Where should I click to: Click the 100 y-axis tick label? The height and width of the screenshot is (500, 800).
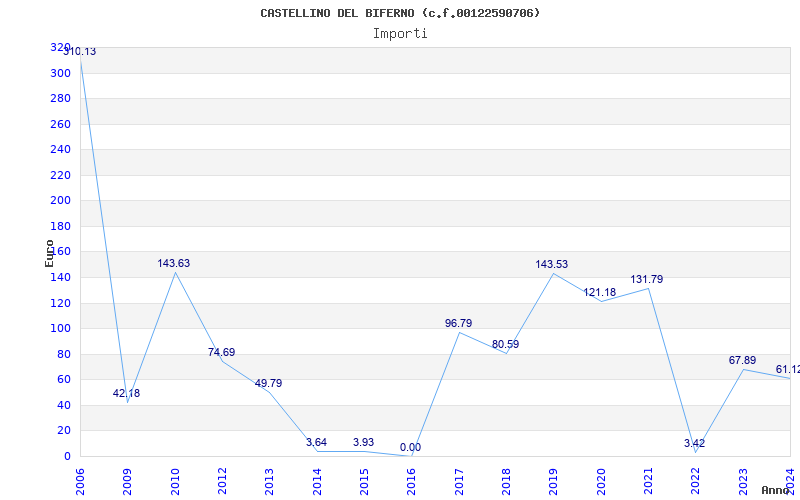point(60,329)
